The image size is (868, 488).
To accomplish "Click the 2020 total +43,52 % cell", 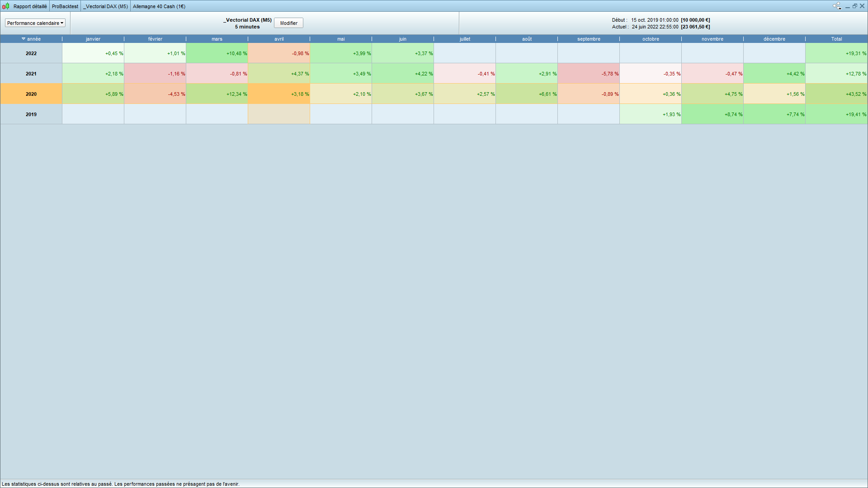I will tap(836, 94).
